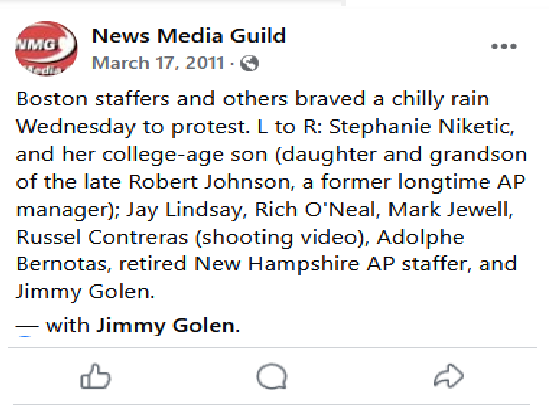Click the name Mark Jewell in post
Image resolution: width=551 pixels, height=409 pixels.
click(x=450, y=210)
